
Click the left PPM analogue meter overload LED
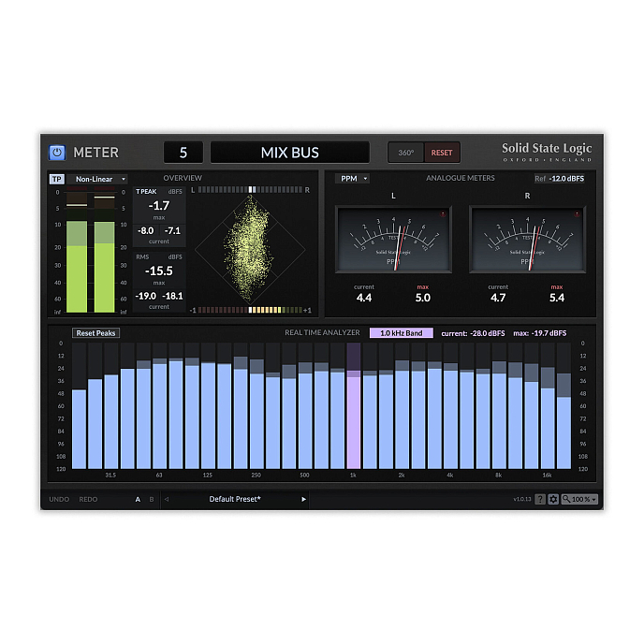pos(441,213)
